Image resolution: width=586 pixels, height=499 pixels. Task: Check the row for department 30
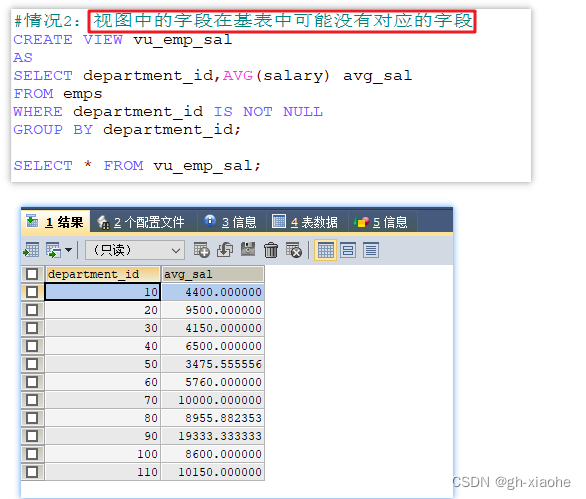32,328
